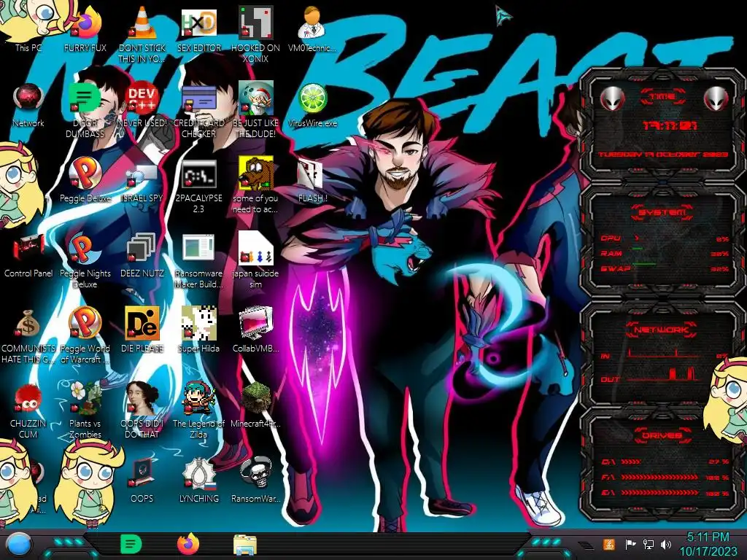Screen dimensions: 747x560
Task: Select the Dev-C++ NEVER USED shortcut
Action: tap(142, 105)
